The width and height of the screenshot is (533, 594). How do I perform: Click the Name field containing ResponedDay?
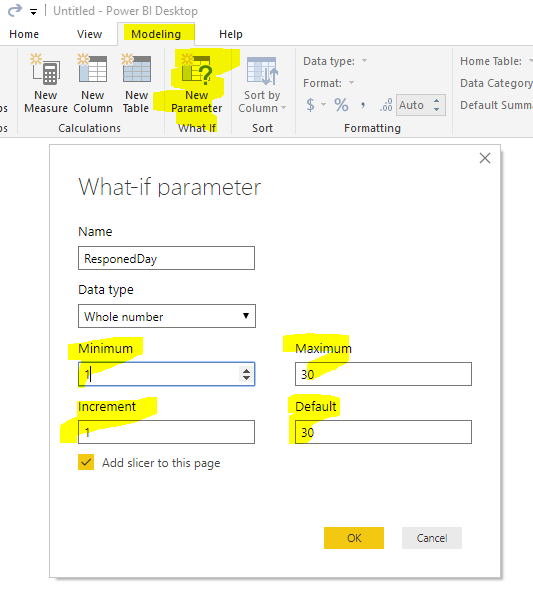(x=166, y=258)
